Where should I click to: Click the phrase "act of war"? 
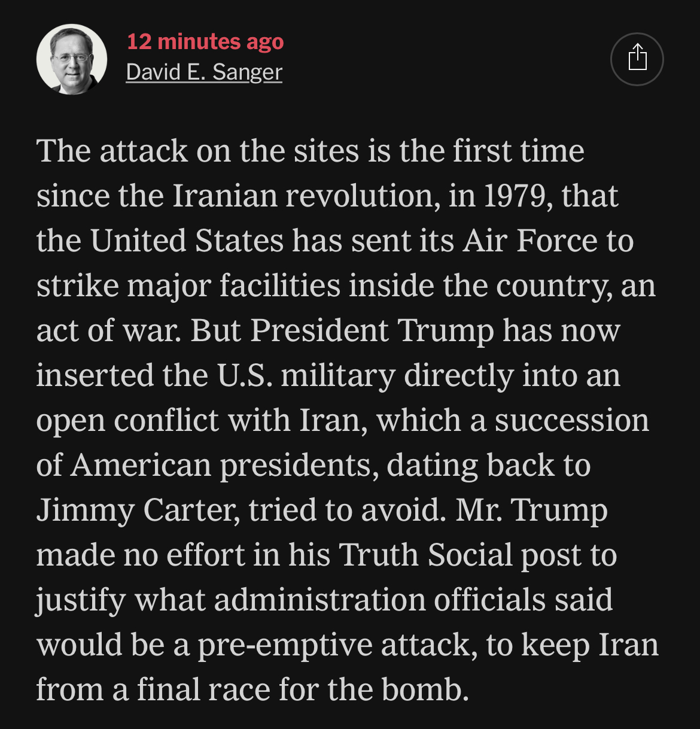108,330
